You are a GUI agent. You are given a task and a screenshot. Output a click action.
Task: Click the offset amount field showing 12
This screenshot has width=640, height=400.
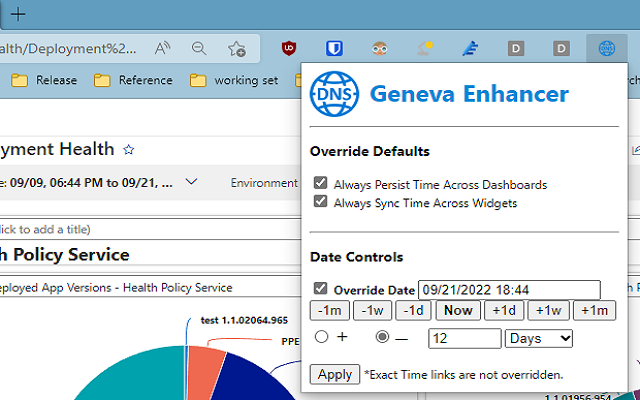(x=464, y=338)
